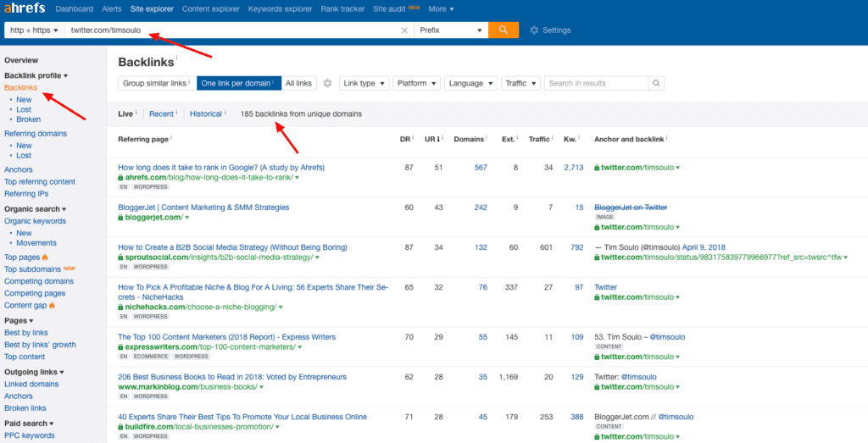Open Content explorer in top navigation
Image resolution: width=868 pixels, height=443 pixels.
(x=211, y=8)
